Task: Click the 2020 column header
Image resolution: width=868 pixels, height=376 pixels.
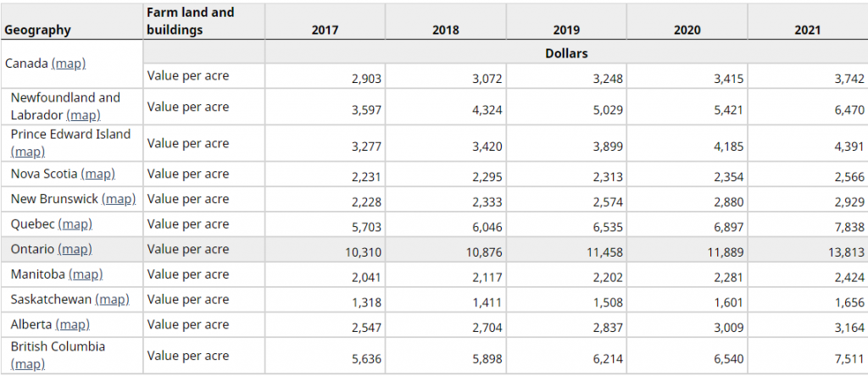Action: tap(687, 30)
